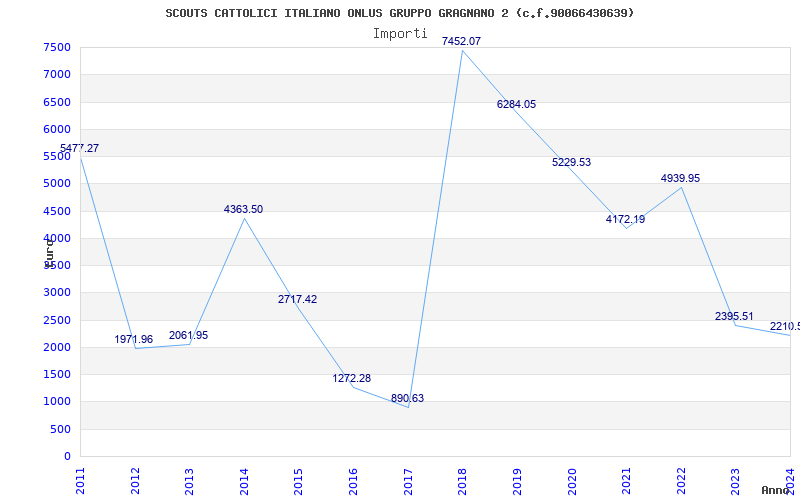This screenshot has width=800, height=500.
Task: Click the 2017 year label
Action: [x=408, y=481]
